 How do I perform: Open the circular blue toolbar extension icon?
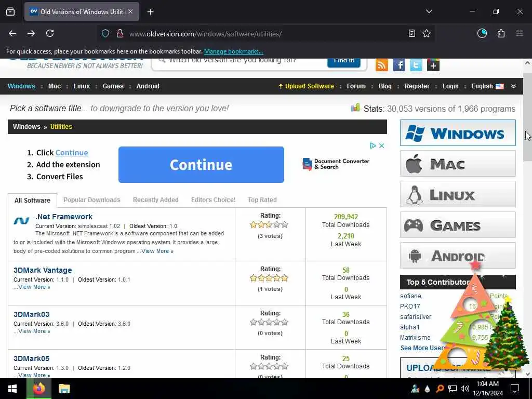click(x=482, y=33)
